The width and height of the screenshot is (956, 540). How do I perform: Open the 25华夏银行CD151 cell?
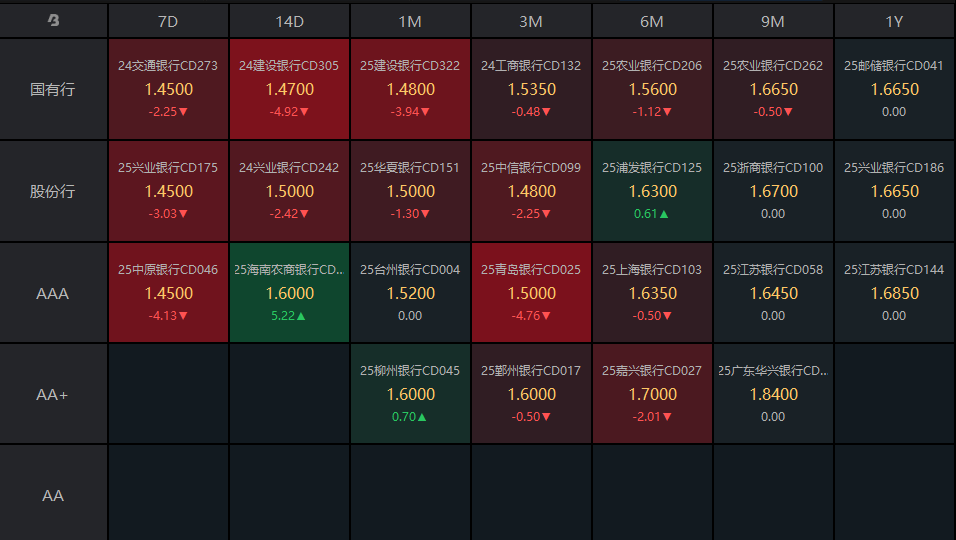[x=410, y=191]
